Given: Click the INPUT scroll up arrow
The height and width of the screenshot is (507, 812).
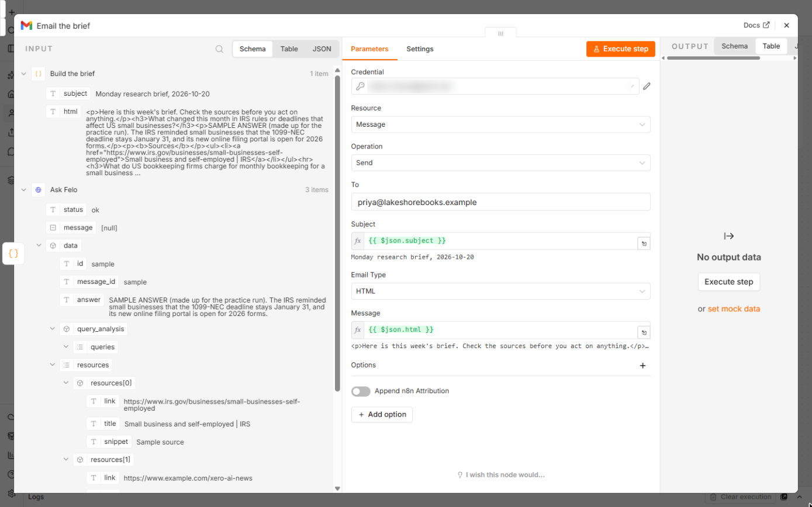Looking at the screenshot, I should 337,71.
